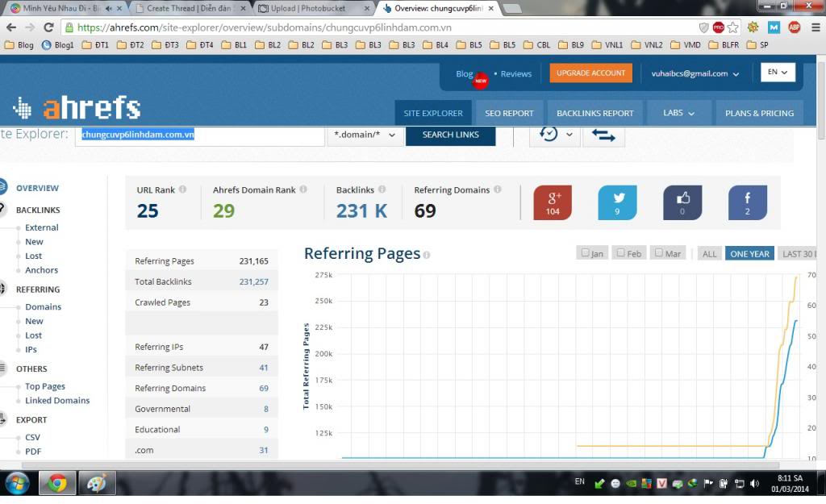This screenshot has width=826, height=504.
Task: Click the red PRO extension icon
Action: (718, 27)
